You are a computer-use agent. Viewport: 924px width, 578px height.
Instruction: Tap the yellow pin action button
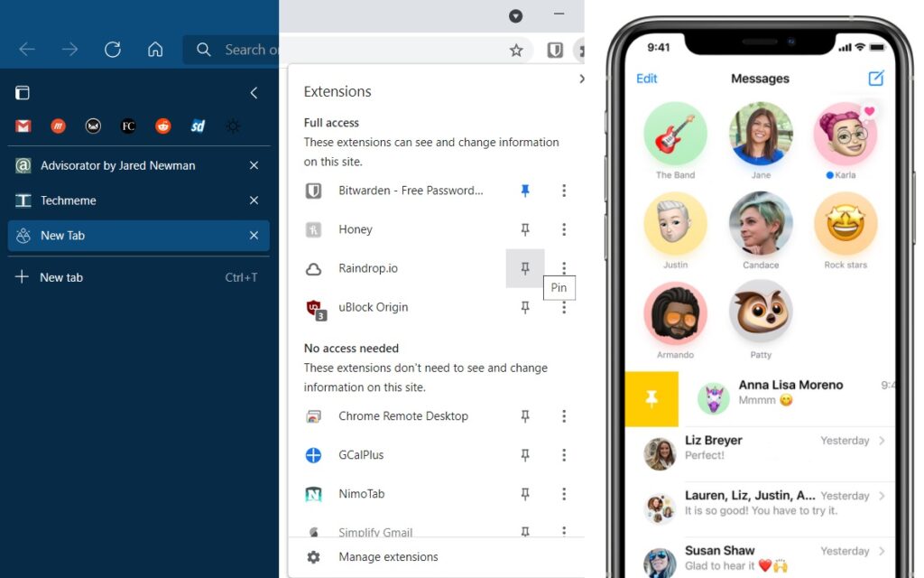pos(651,398)
